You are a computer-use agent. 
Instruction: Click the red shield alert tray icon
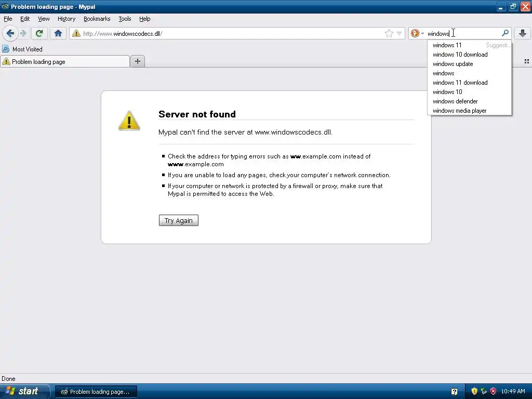point(493,391)
